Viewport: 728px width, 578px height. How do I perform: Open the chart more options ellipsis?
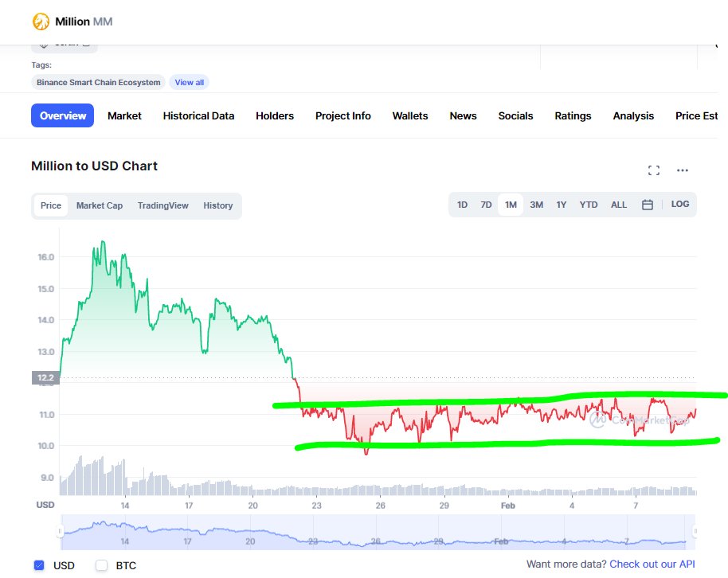[x=683, y=170]
